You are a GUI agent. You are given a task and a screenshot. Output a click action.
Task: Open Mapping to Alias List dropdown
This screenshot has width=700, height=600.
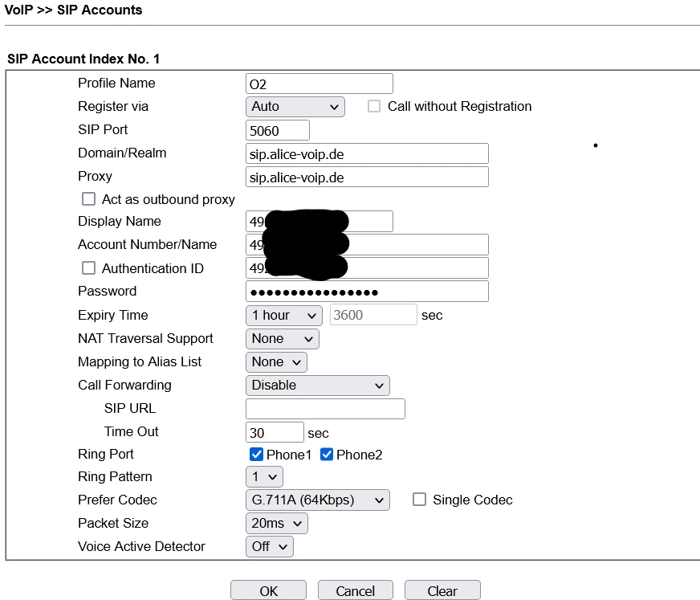coord(276,361)
